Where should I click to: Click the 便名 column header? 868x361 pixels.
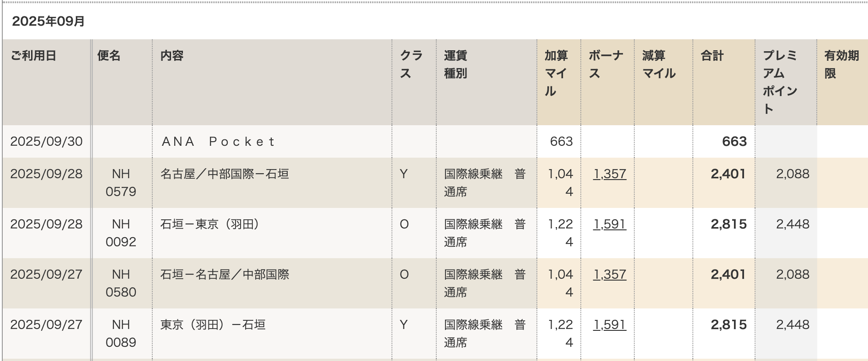click(x=109, y=56)
